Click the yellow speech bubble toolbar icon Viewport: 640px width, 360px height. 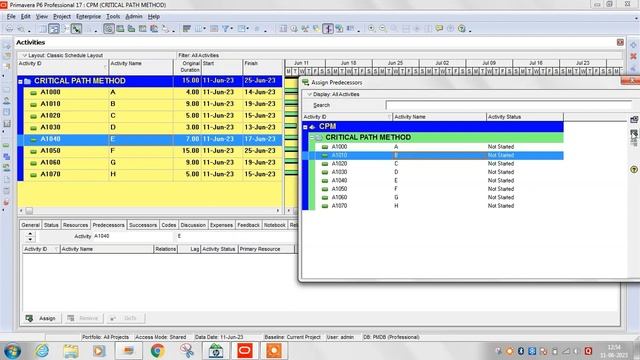point(439,29)
